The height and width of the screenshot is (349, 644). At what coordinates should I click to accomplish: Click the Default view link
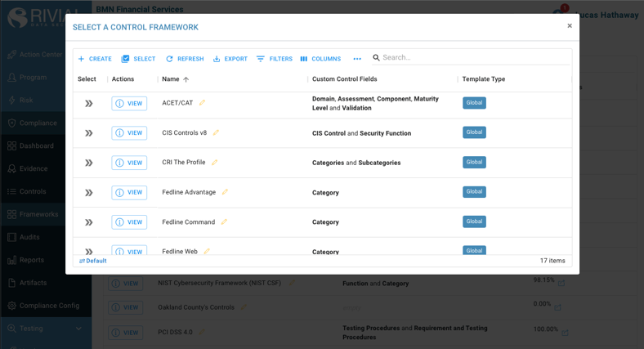click(93, 261)
